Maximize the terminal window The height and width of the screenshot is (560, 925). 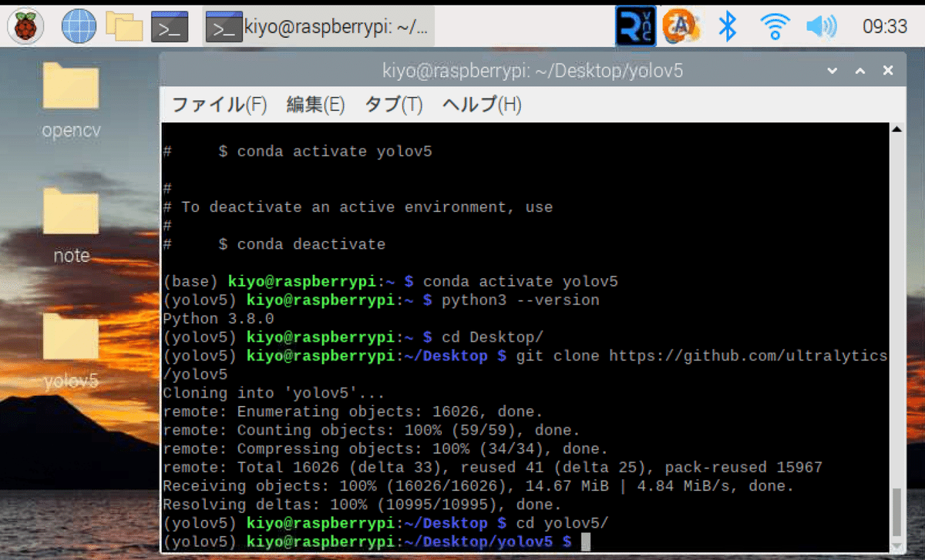860,71
